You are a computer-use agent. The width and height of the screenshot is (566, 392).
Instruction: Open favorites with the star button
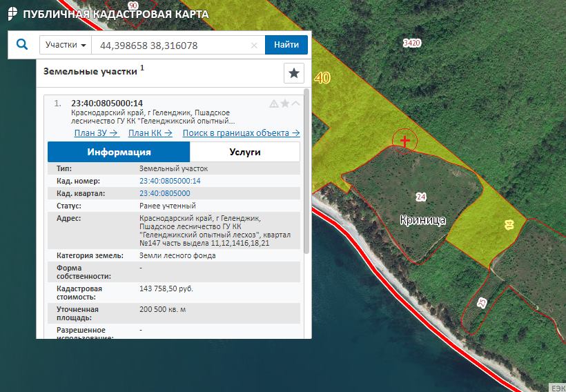tap(294, 73)
